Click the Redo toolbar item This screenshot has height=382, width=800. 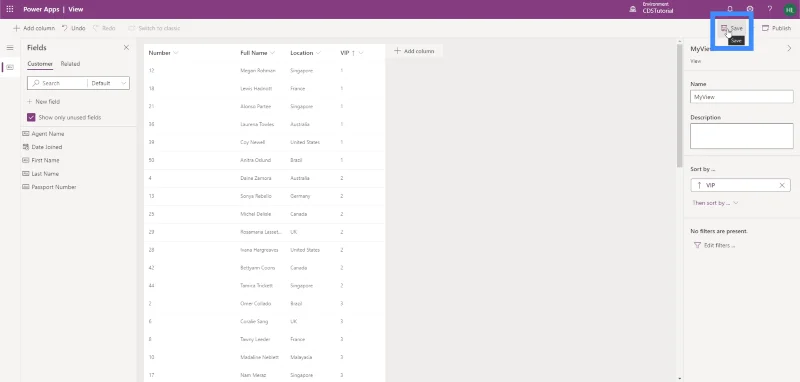pos(104,28)
